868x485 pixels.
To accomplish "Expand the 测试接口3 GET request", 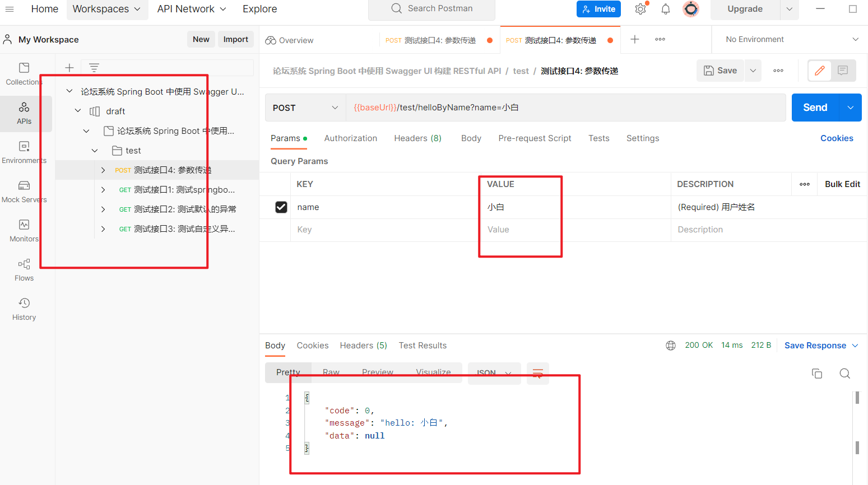I will [x=103, y=229].
